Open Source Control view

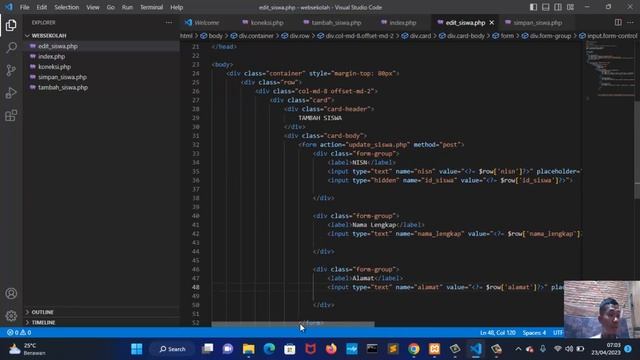pyautogui.click(x=11, y=70)
